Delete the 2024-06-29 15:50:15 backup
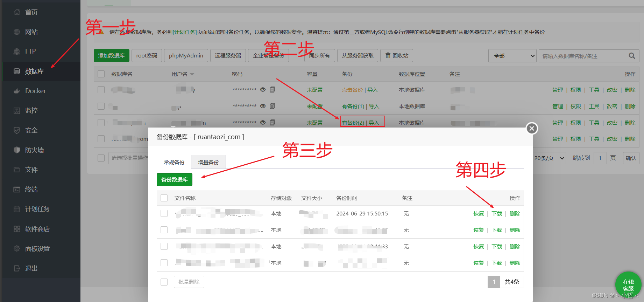The image size is (644, 302). [515, 214]
